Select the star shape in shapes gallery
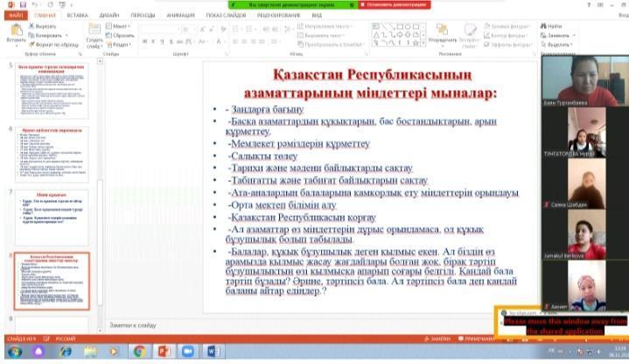 [416, 43]
